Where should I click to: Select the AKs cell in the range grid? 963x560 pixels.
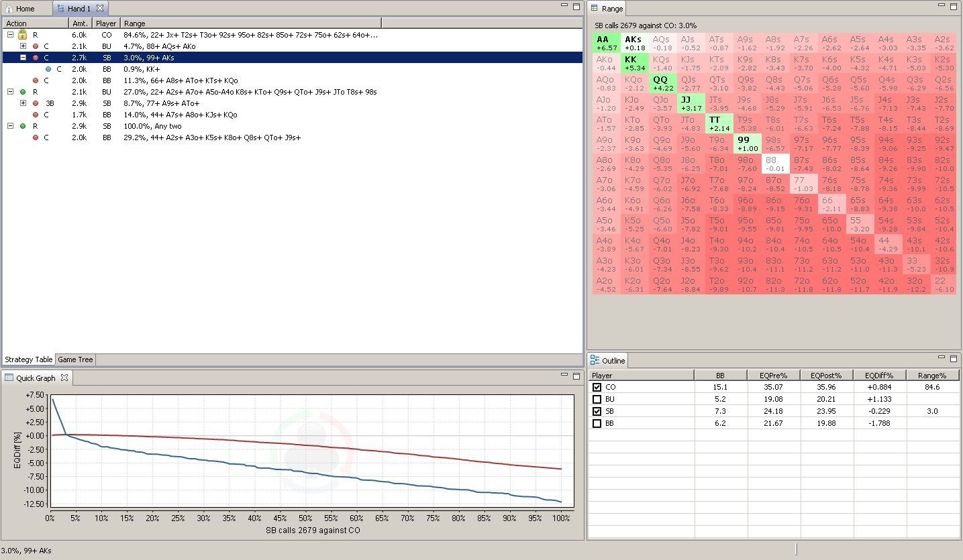(x=634, y=44)
